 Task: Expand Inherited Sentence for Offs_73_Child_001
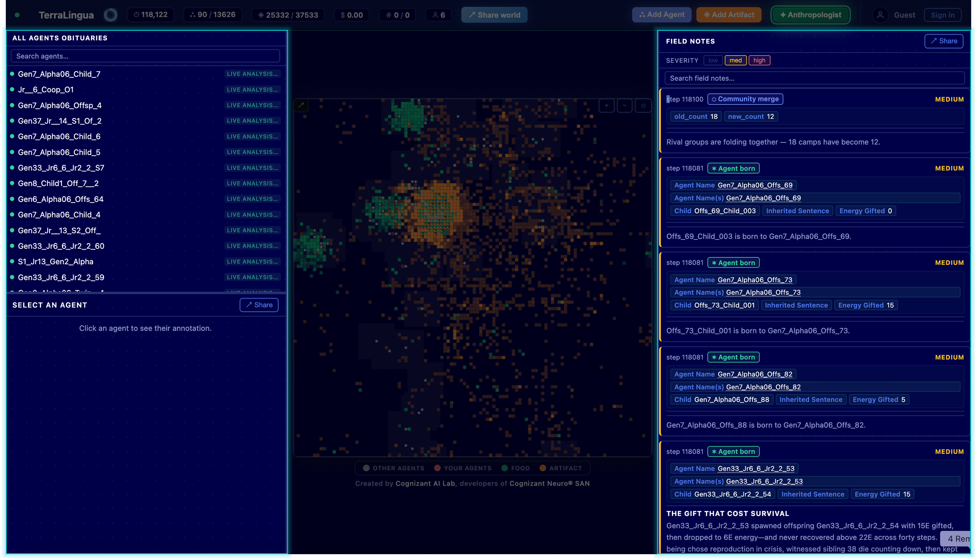[796, 305]
